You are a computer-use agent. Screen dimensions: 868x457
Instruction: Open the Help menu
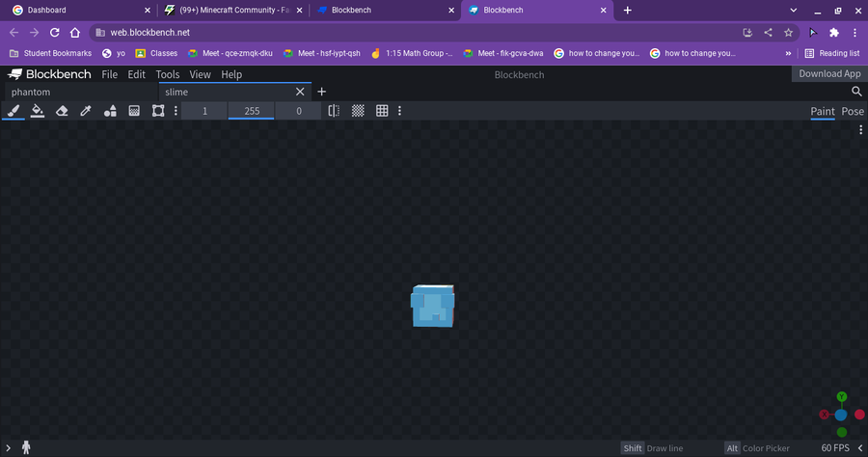coord(231,74)
